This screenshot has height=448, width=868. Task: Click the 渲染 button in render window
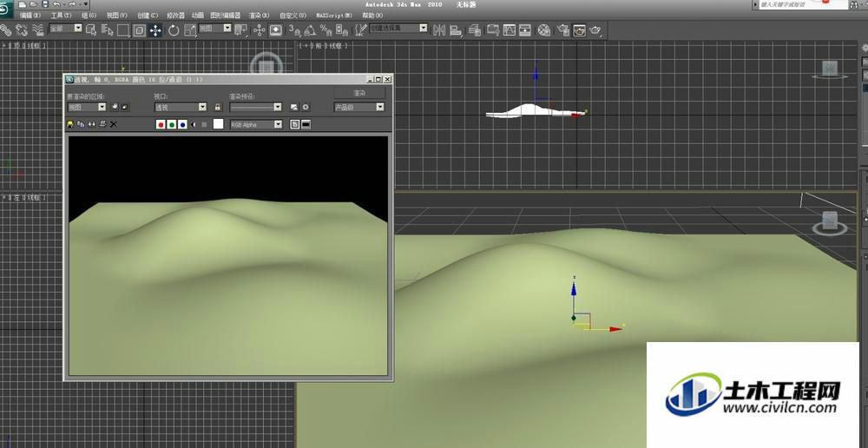360,93
